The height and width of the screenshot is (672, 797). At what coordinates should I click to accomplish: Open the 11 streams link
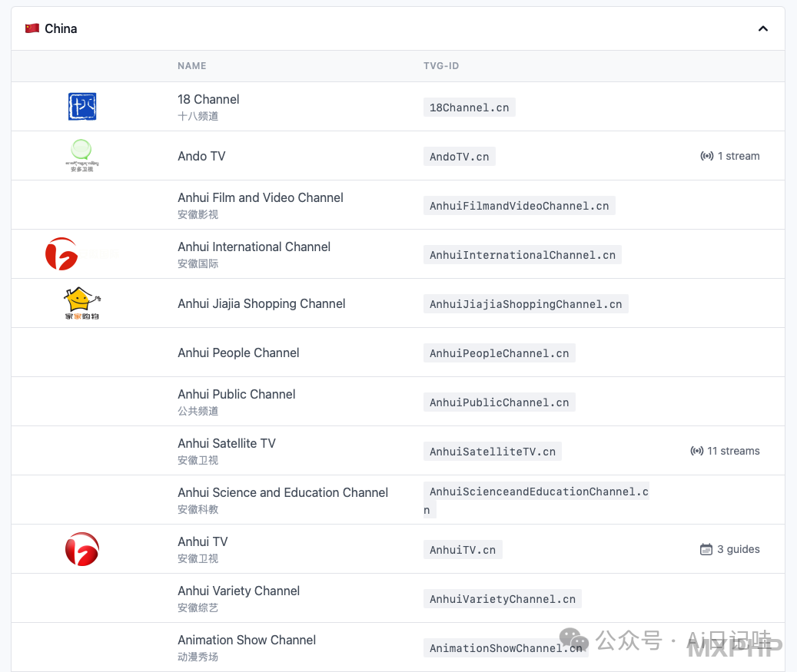point(725,451)
